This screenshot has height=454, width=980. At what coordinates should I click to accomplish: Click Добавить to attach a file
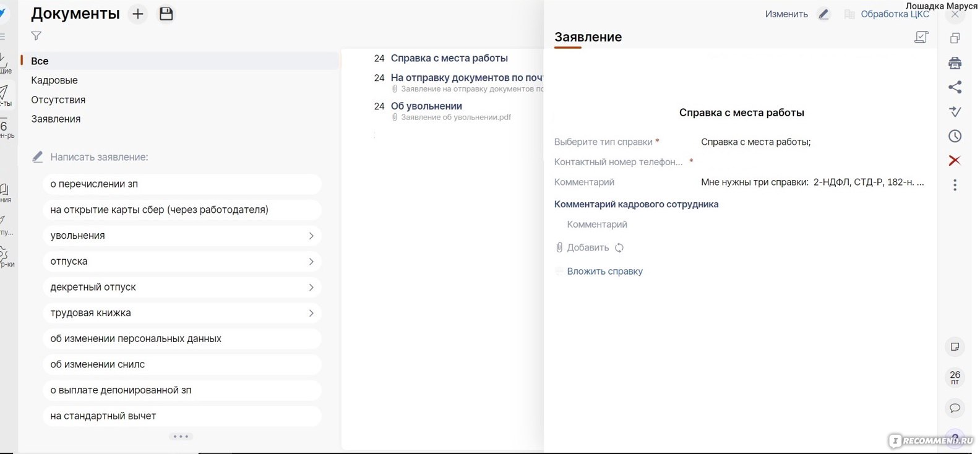pos(588,247)
